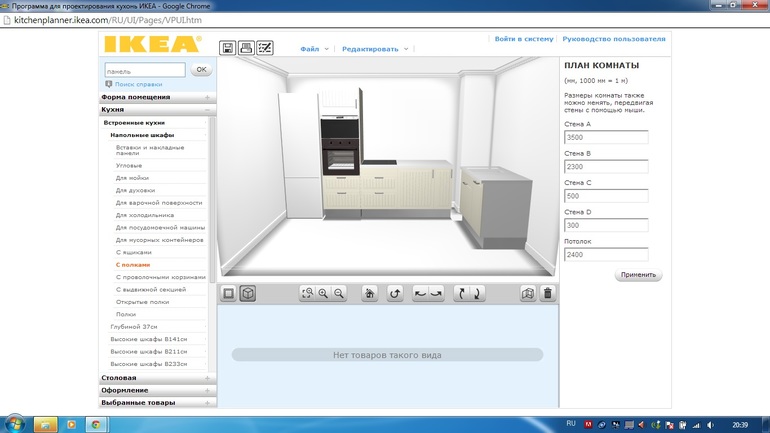Click the save project icon
This screenshot has height=433, width=770.
pyautogui.click(x=228, y=48)
